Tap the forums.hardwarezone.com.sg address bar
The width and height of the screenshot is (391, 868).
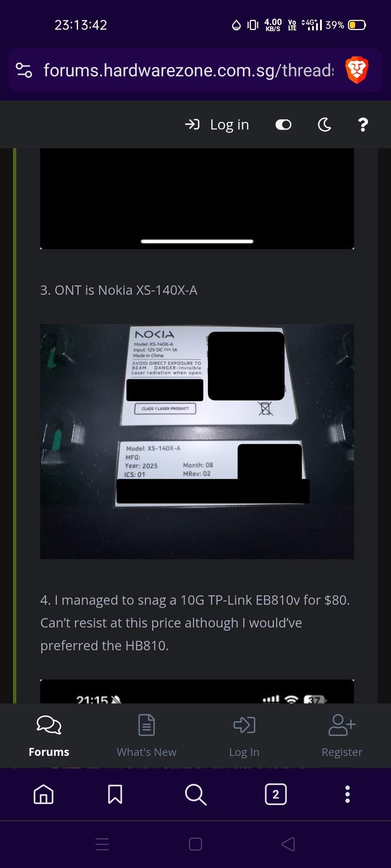[188, 70]
